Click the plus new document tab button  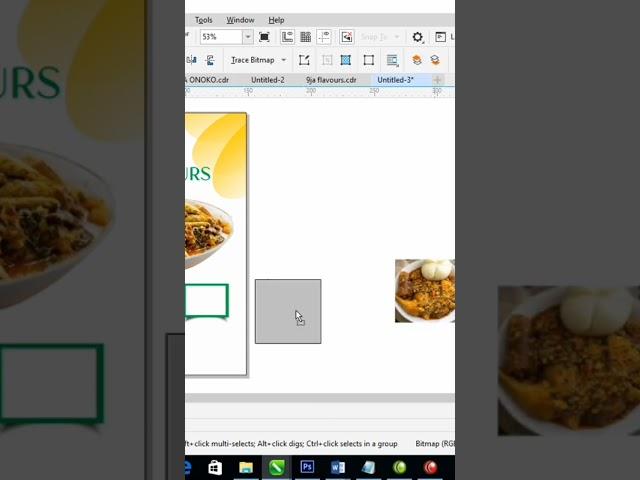438,80
